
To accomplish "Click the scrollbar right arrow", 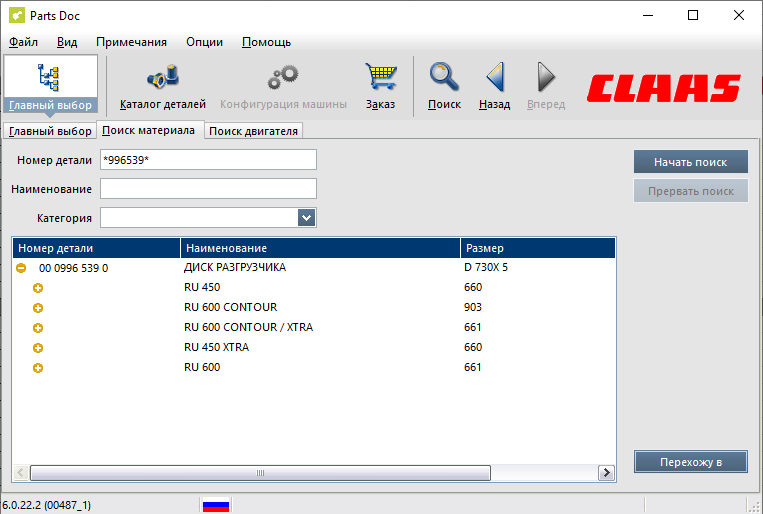I will 606,473.
